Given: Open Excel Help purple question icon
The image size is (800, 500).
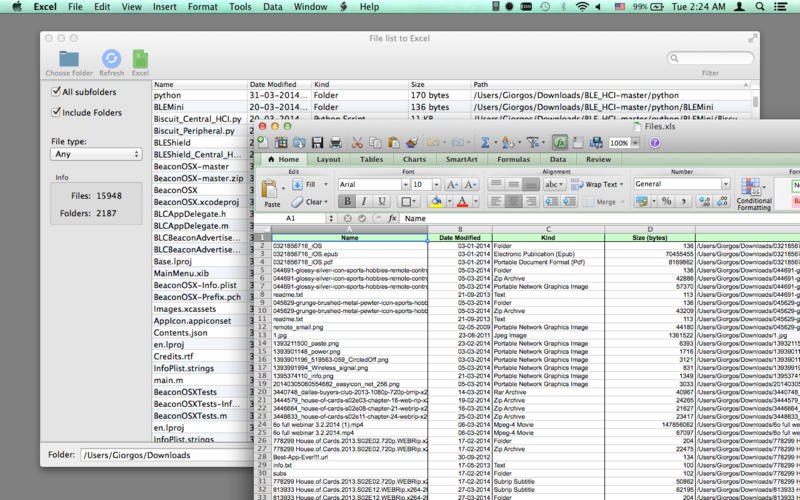Looking at the screenshot, I should (x=655, y=143).
